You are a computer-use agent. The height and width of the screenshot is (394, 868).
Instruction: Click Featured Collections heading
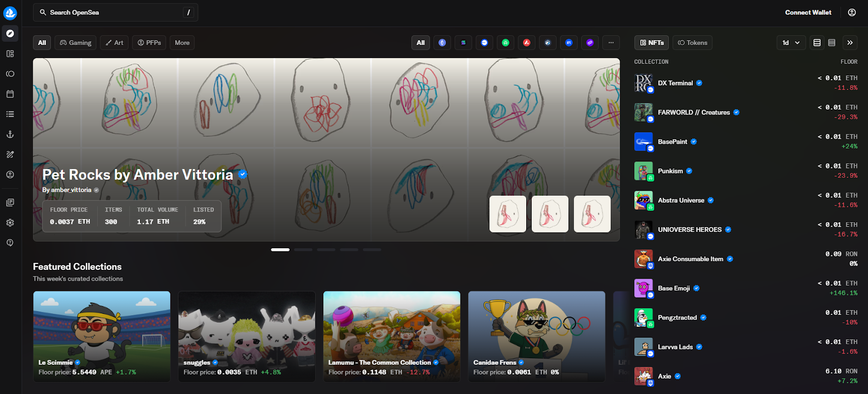coord(77,267)
